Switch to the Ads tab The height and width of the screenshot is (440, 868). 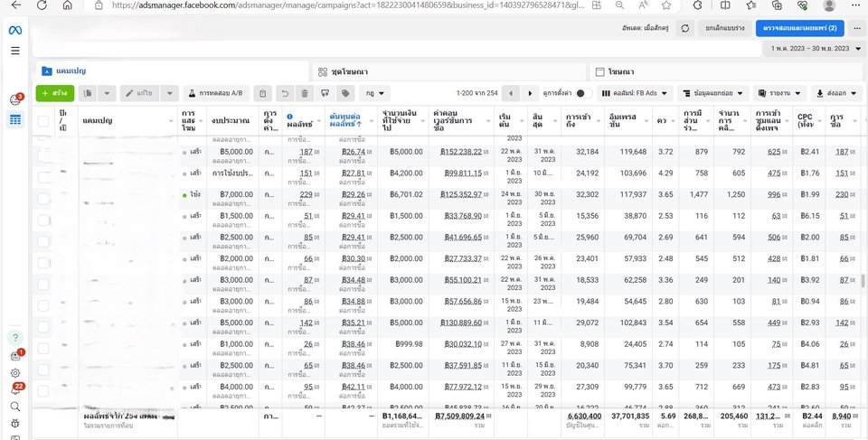coord(726,72)
